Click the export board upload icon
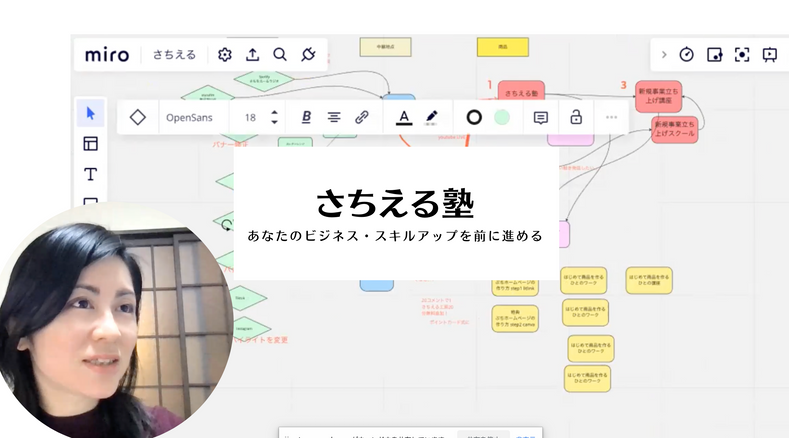The width and height of the screenshot is (789, 438). tap(252, 55)
